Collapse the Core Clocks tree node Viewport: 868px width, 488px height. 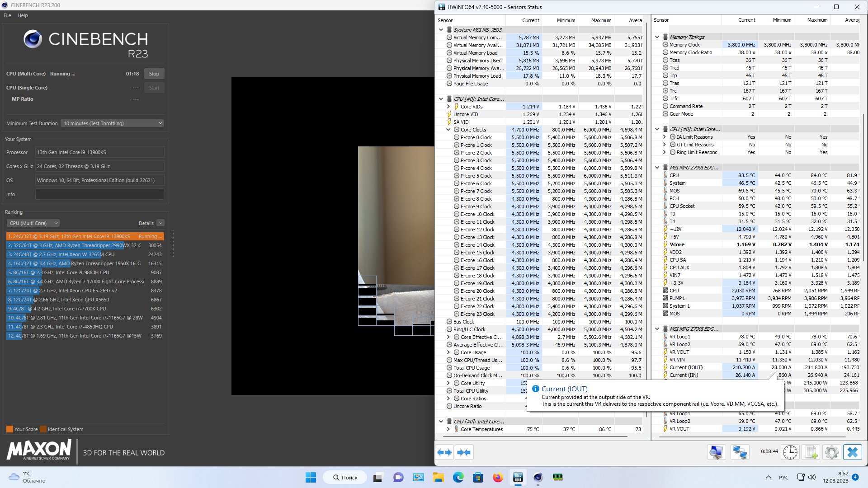tap(448, 130)
